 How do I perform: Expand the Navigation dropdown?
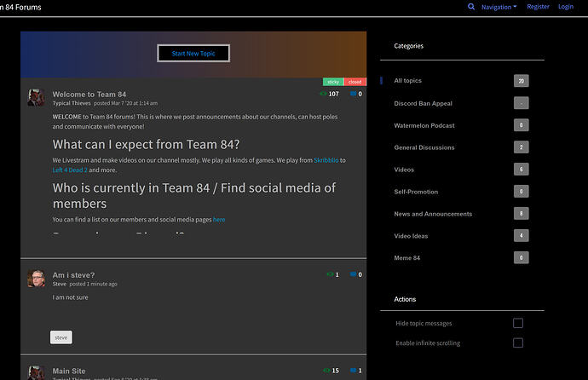(499, 7)
